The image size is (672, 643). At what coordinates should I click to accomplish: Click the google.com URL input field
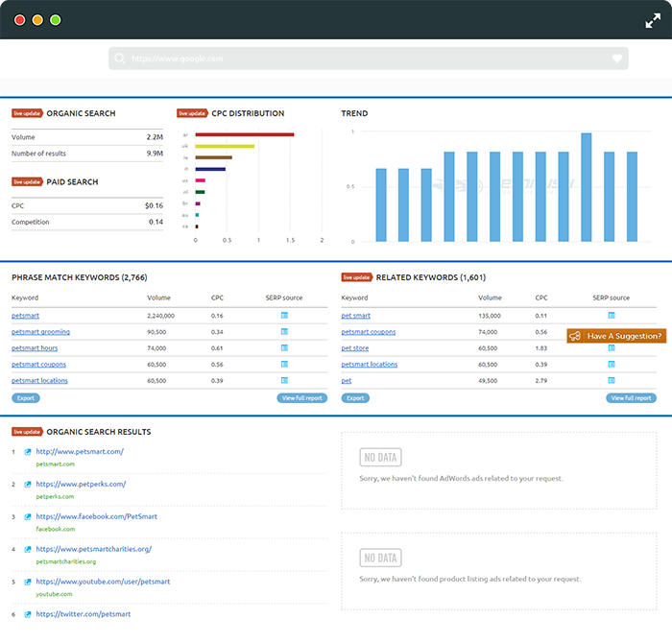coord(369,59)
